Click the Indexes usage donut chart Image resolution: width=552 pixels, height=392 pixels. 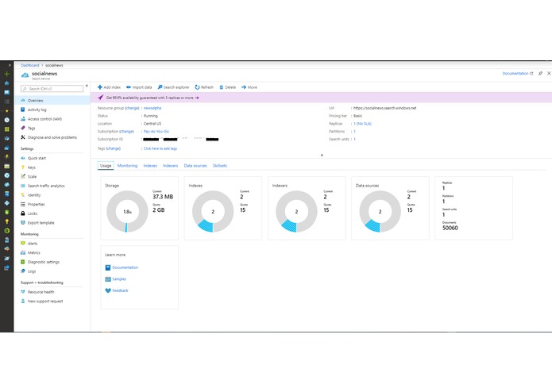213,211
